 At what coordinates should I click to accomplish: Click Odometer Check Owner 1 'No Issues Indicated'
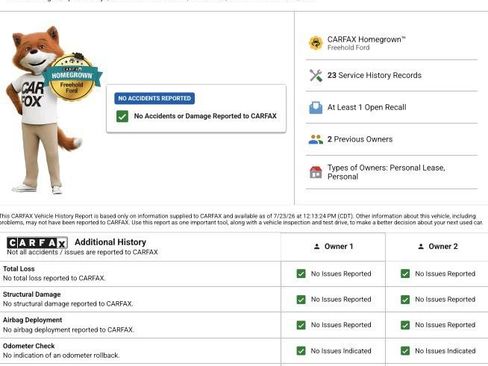(341, 351)
